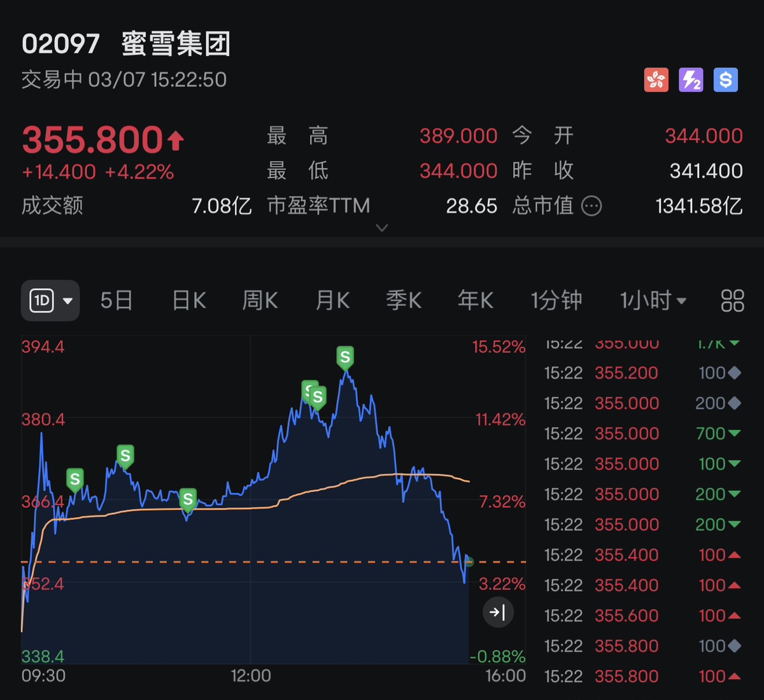The width and height of the screenshot is (764, 700).
Task: Switch to the 5日 chart tab
Action: (117, 300)
